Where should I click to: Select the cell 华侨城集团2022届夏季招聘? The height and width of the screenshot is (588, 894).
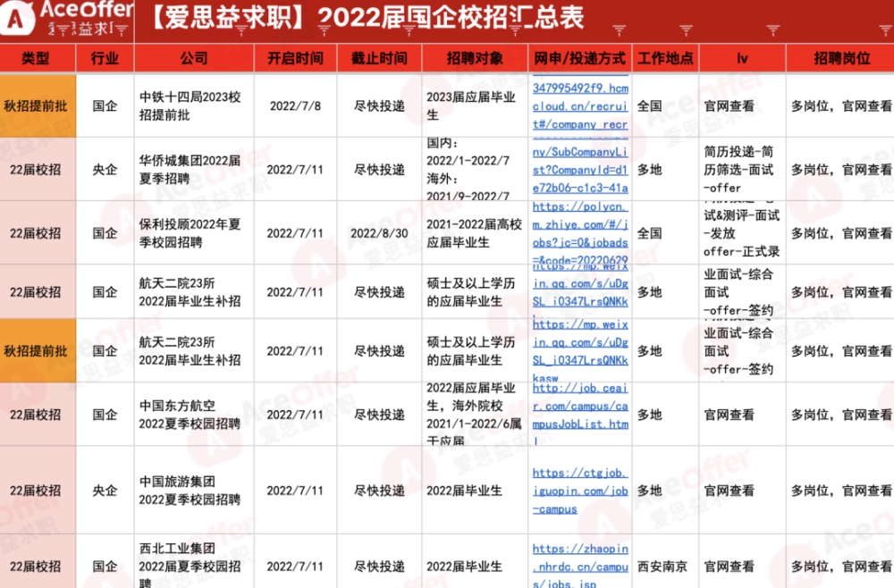194,170
